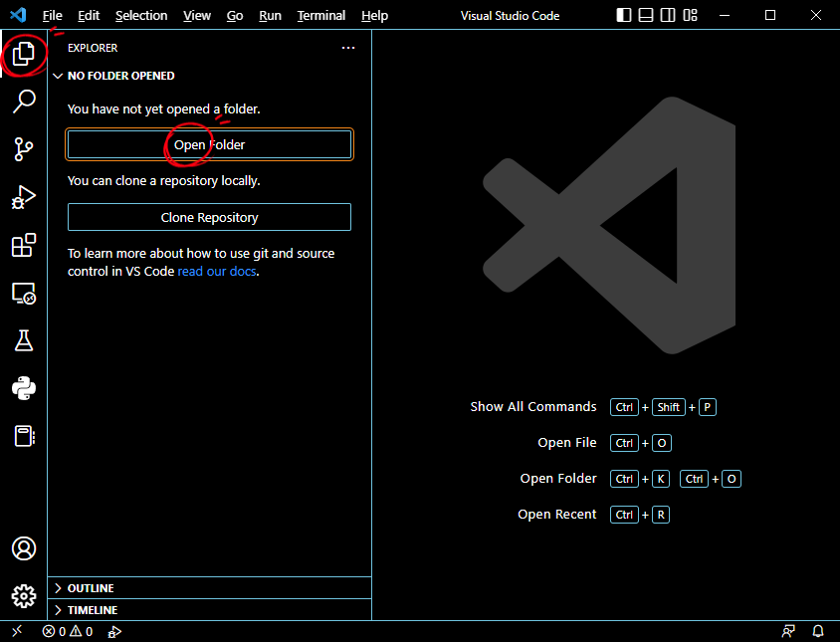Viewport: 840px width, 642px height.
Task: Show the warnings count in status bar
Action: pyautogui.click(x=82, y=631)
